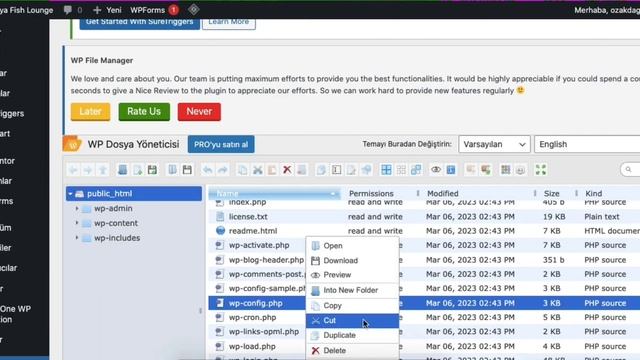Viewport: 640px width, 360px height.
Task: Click the Get info toolbar icon
Action: point(451,170)
